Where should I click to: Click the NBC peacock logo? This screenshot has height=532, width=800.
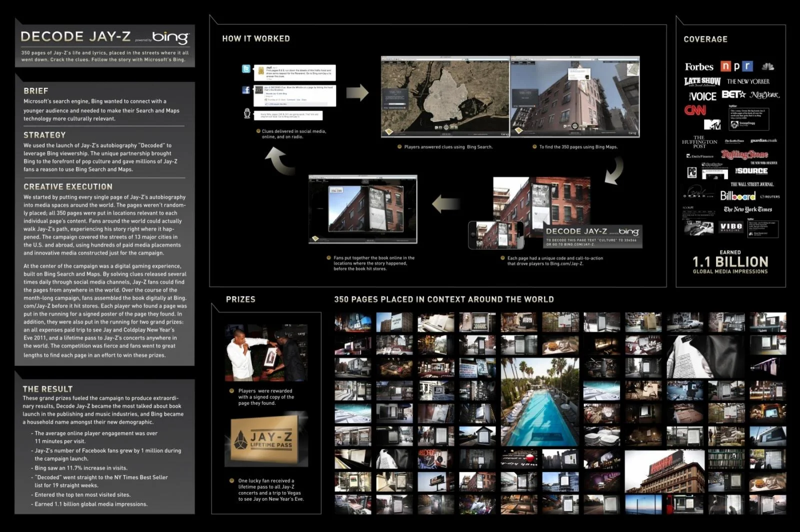pyautogui.click(x=768, y=66)
